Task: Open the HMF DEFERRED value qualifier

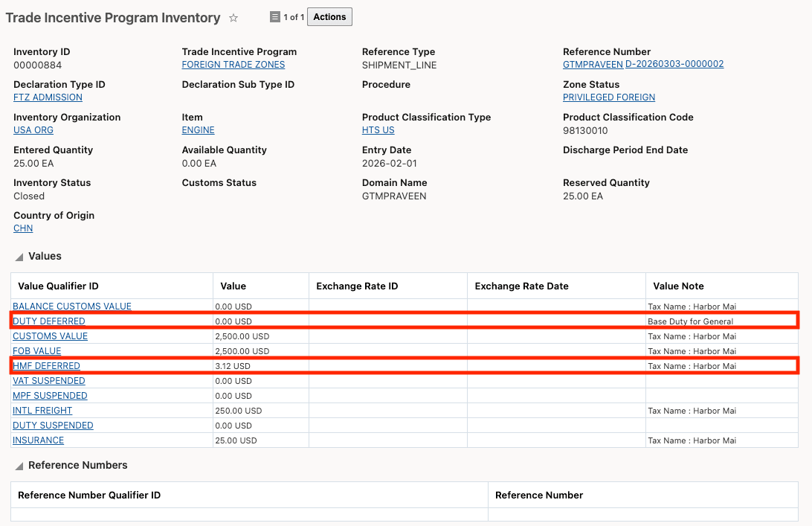Action: coord(46,365)
